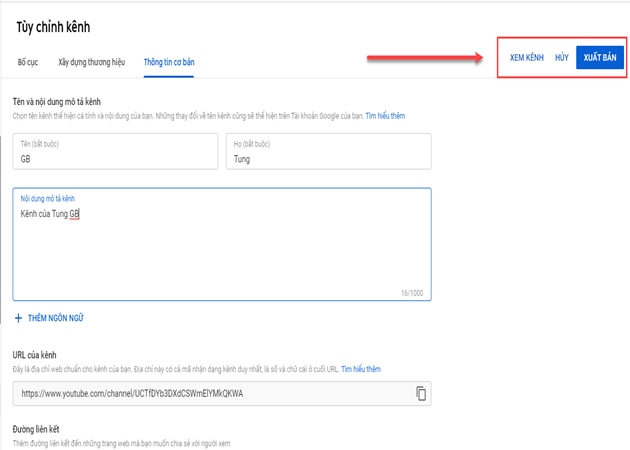This screenshot has height=450, width=630.
Task: Click the XUẤT BẢN publish button
Action: 600,57
